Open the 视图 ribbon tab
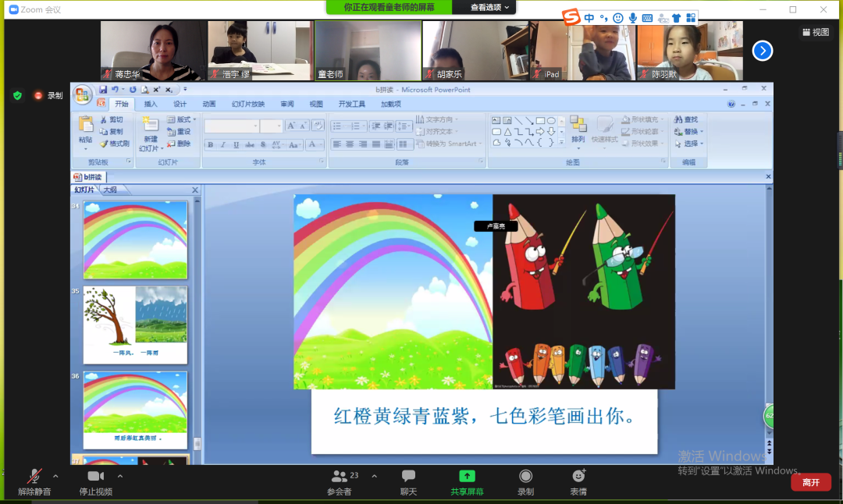Screen dimensions: 843x504 [316, 105]
